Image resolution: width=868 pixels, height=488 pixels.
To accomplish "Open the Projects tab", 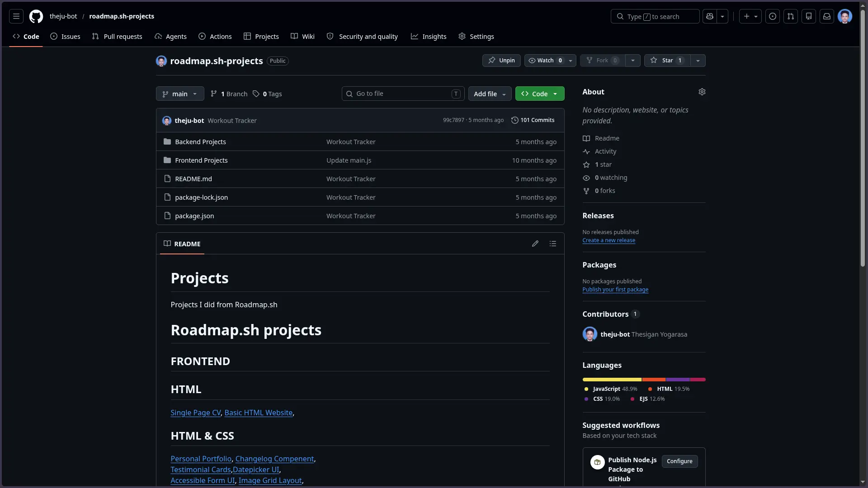I will tap(261, 37).
